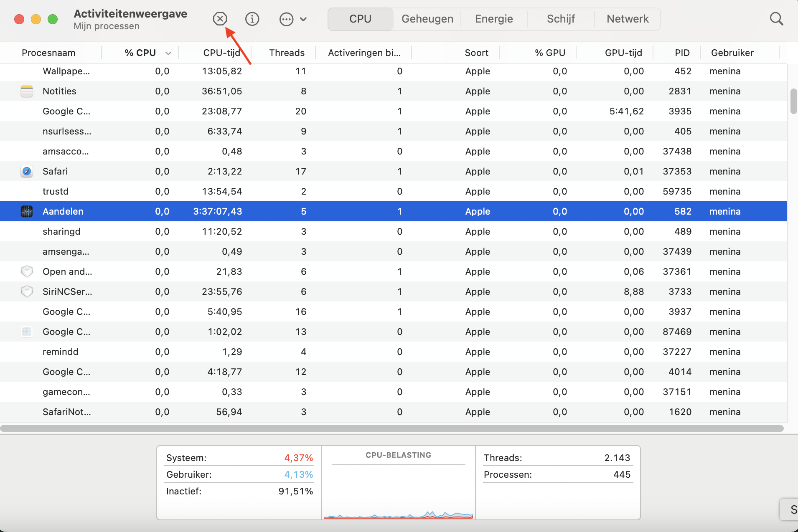
Task: Switch to the Geheugen tab
Action: point(427,19)
